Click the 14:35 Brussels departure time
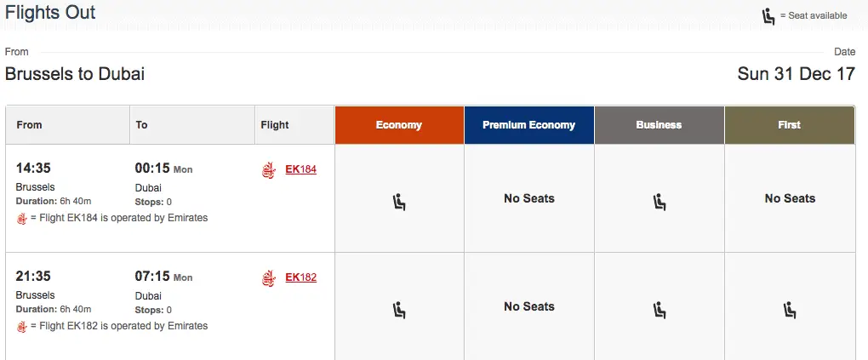The height and width of the screenshot is (360, 868). pyautogui.click(x=34, y=169)
